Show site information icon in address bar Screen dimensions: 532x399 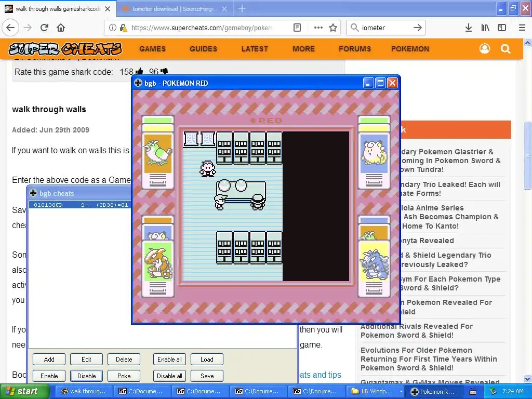(113, 28)
